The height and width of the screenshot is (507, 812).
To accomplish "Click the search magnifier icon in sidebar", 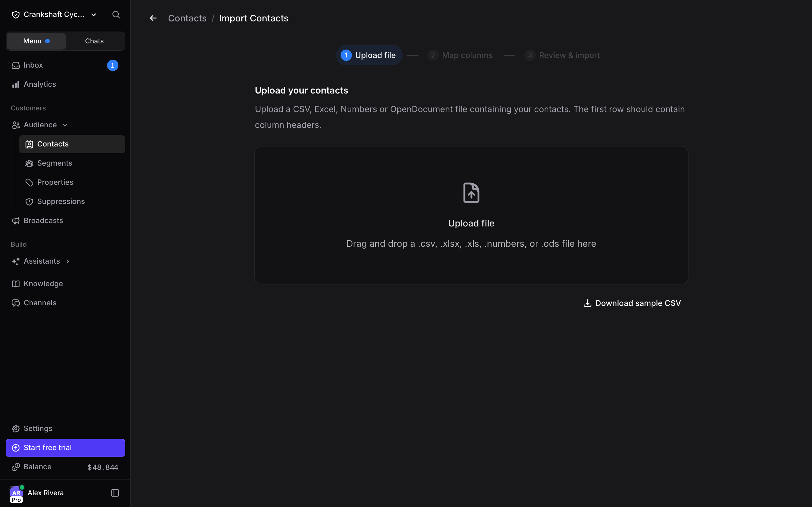I will coord(116,15).
